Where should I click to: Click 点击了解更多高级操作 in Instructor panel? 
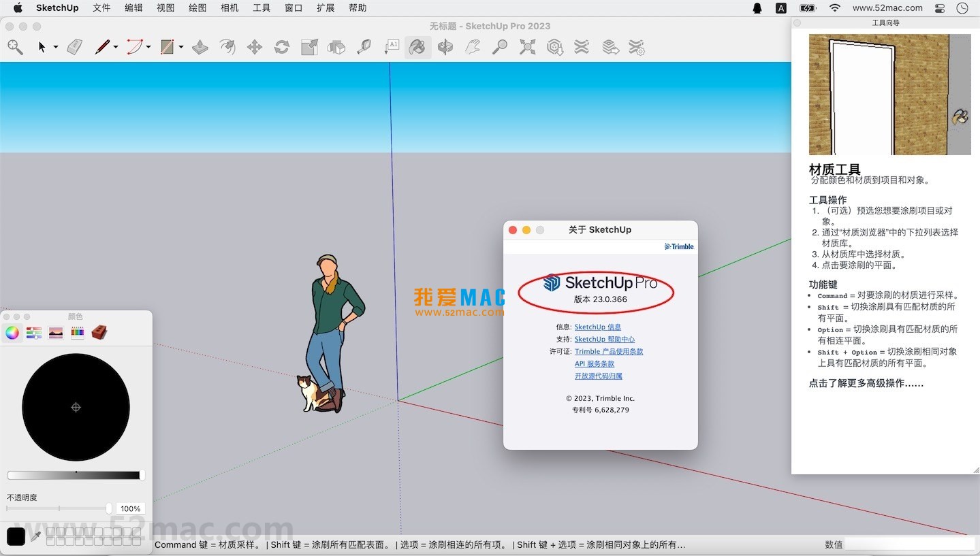pos(866,383)
